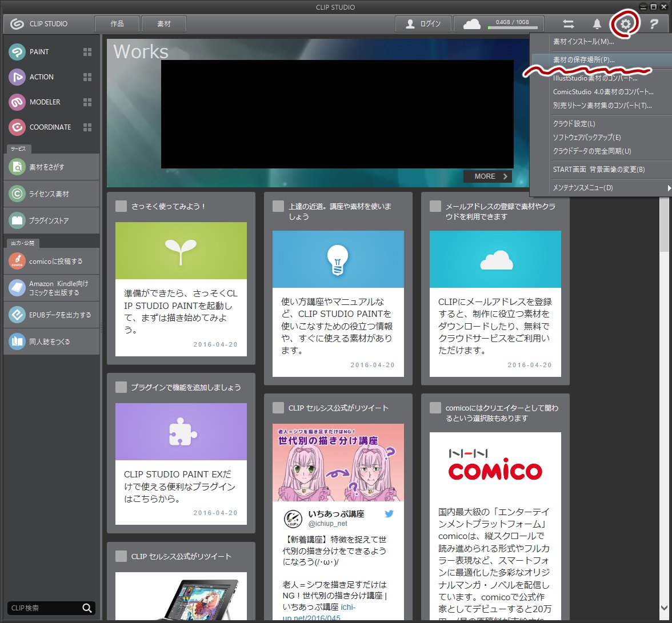Open the help question mark icon
This screenshot has width=672, height=623.
(654, 24)
